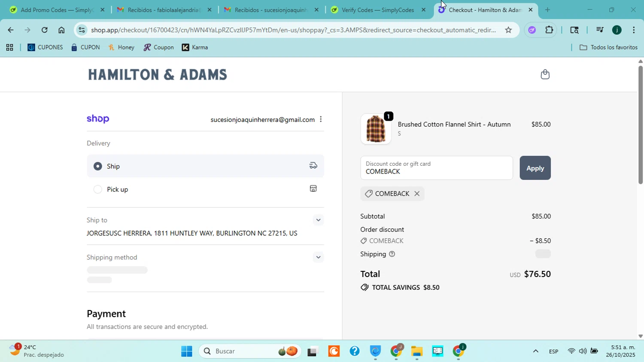
Task: Open the Extensions puzzle icon
Action: click(x=549, y=30)
